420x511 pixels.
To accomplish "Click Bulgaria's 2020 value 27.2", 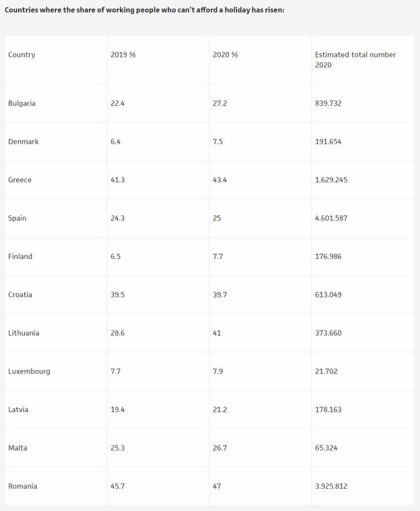I will [220, 103].
